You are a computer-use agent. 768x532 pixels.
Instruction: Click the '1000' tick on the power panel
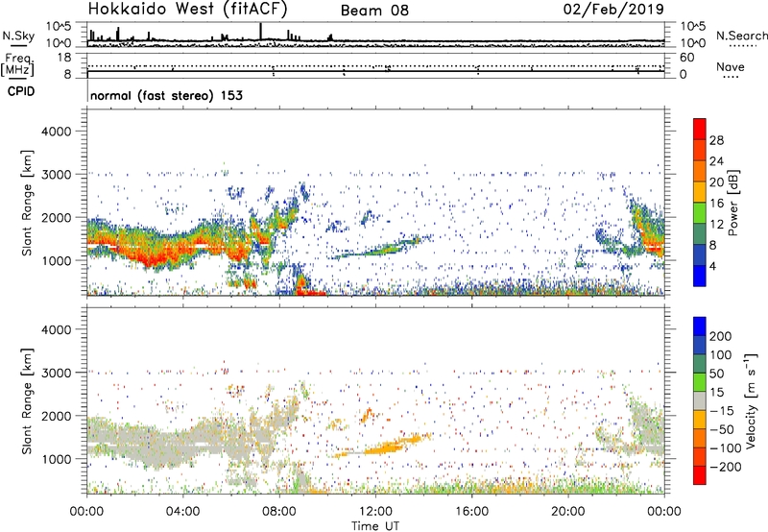57,260
